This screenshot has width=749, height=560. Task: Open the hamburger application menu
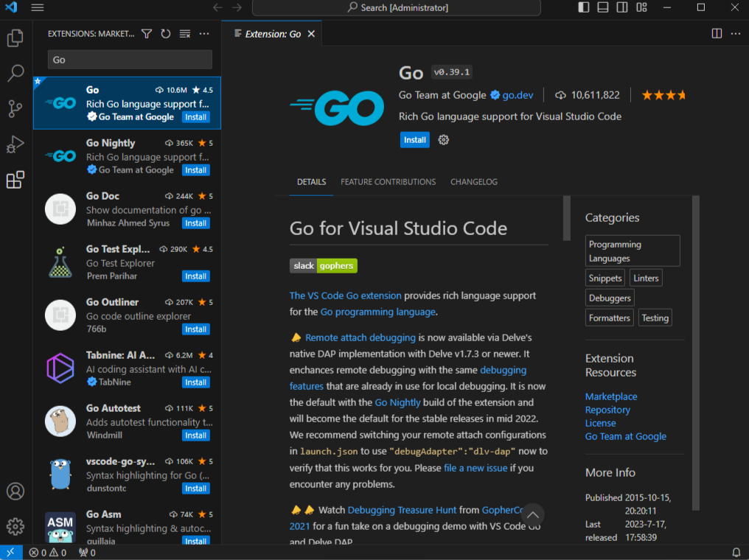(38, 7)
